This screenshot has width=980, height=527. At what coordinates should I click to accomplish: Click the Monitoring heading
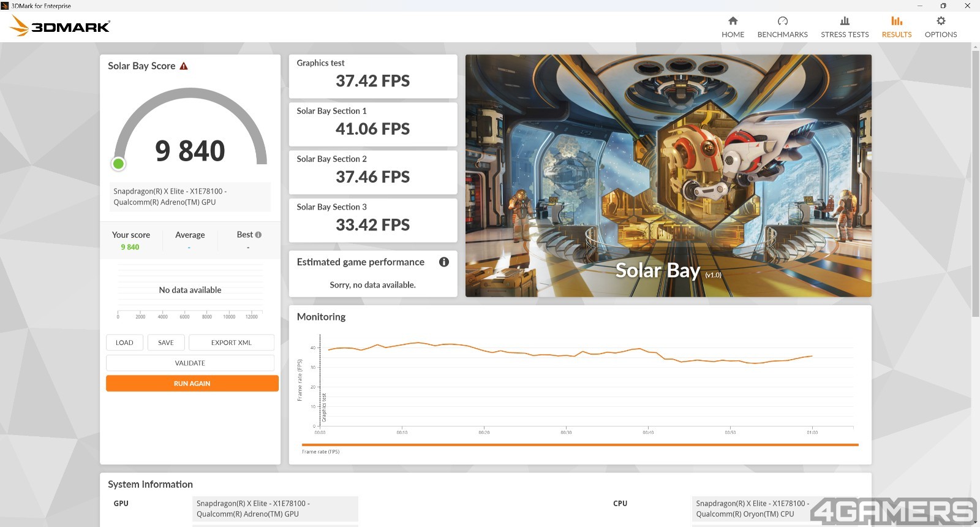[321, 317]
